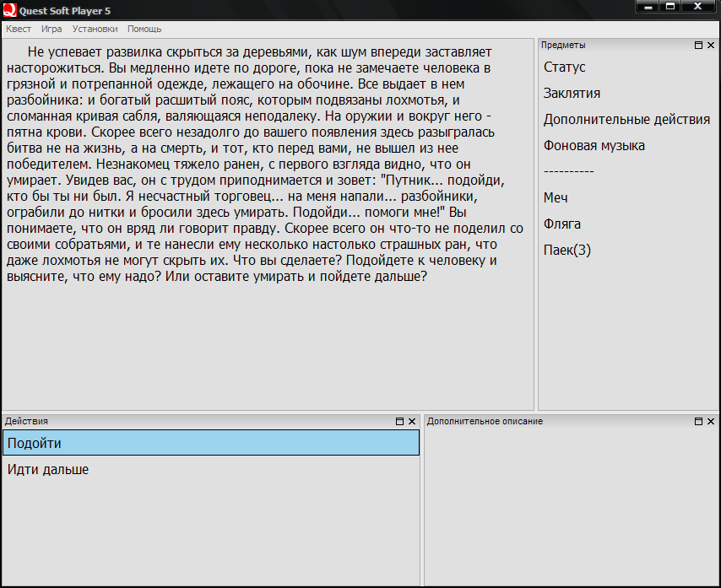This screenshot has width=721, height=588.
Task: Select Статус in the items list
Action: [x=564, y=67]
